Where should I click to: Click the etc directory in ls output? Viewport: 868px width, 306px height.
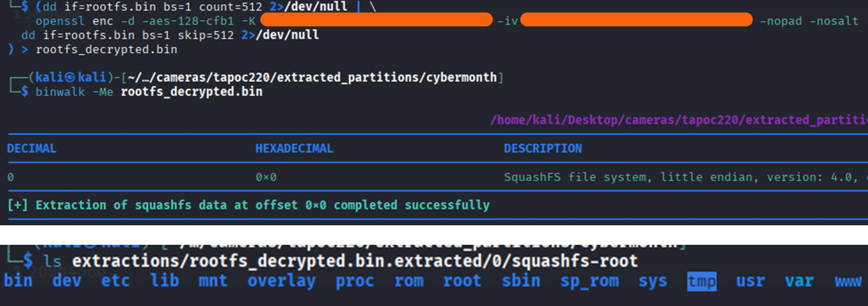(x=115, y=281)
